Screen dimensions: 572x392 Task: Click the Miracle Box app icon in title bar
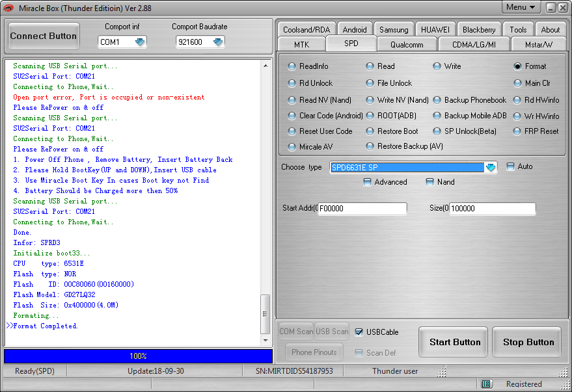click(x=8, y=8)
